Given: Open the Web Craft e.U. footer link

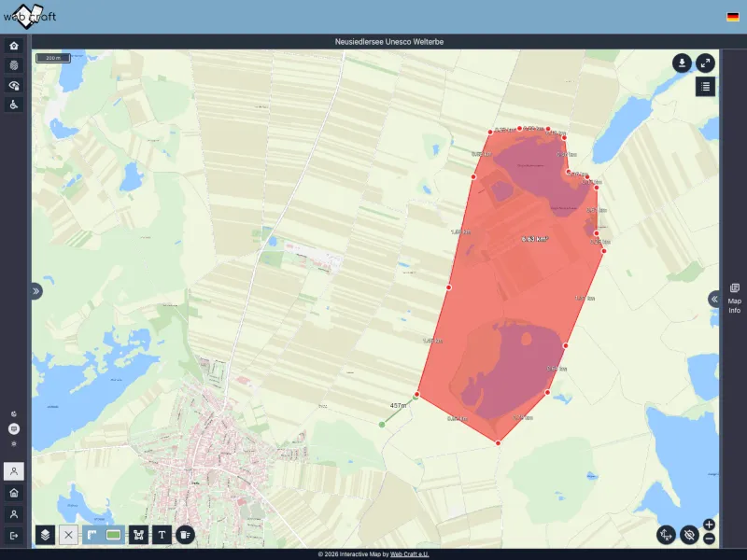Looking at the screenshot, I should (410, 554).
